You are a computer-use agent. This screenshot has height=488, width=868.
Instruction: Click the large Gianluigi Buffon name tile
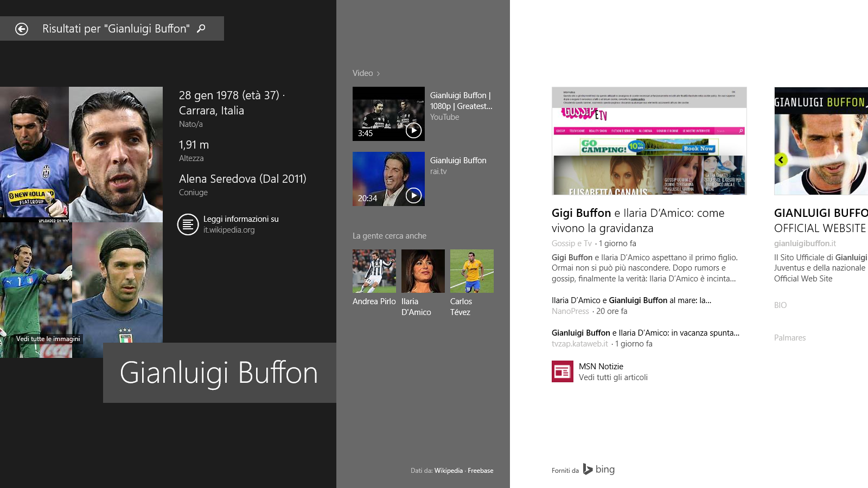point(220,373)
